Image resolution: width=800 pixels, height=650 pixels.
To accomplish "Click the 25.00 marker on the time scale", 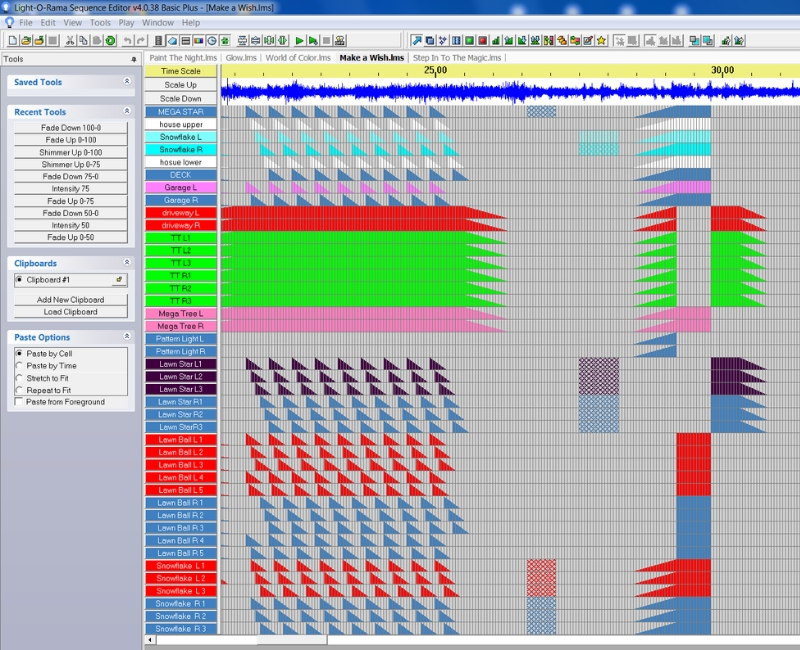I will (x=435, y=70).
